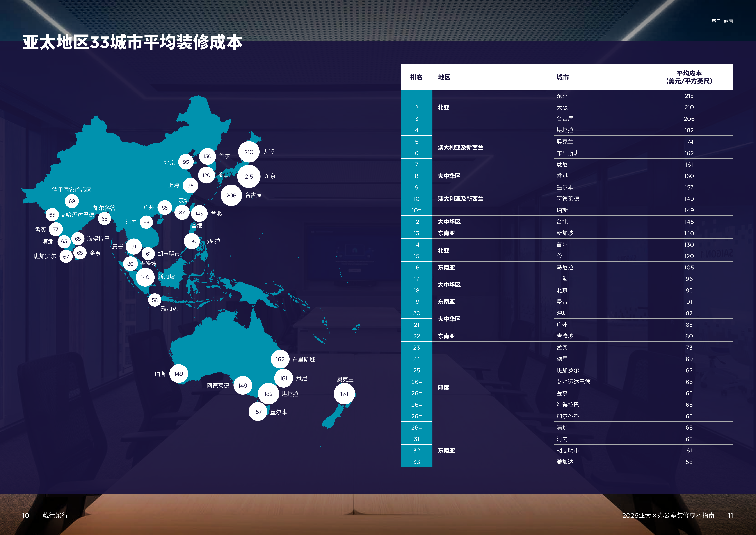Viewport: 756px width, 535px height.
Task: Click the 105 bubble beside 马尼拉
Action: click(x=192, y=241)
